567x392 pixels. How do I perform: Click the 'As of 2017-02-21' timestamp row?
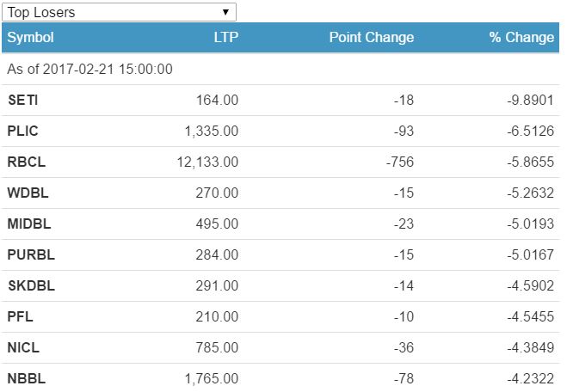click(x=89, y=69)
